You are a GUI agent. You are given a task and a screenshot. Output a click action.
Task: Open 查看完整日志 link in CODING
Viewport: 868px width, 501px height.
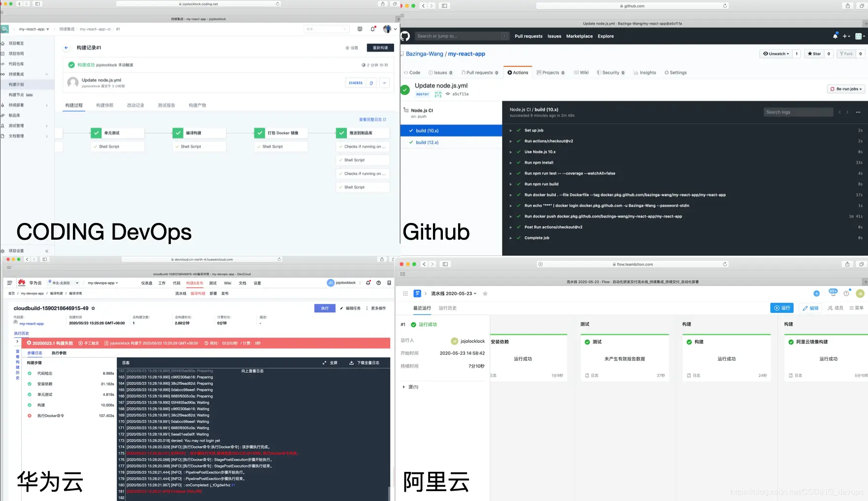click(372, 119)
